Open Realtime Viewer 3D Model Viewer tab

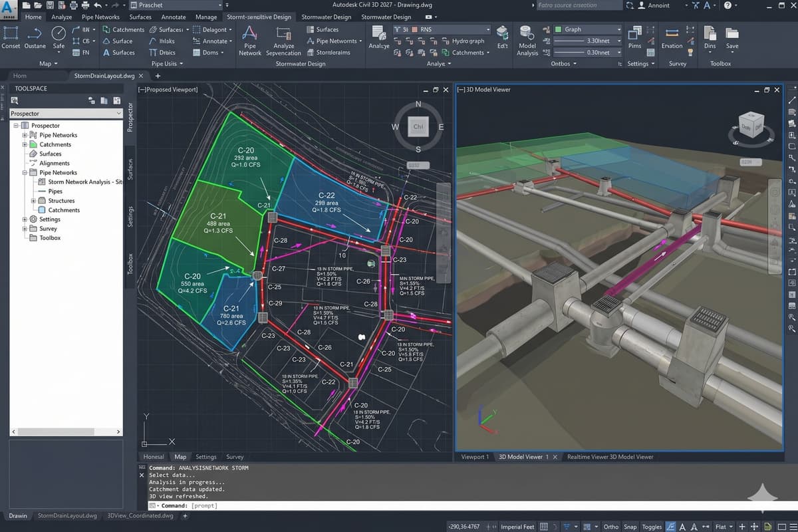coord(610,457)
